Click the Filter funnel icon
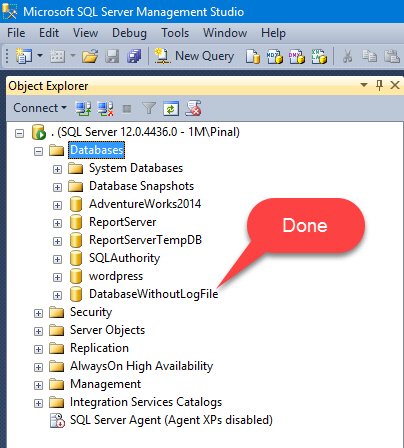Screen dimensions: 404x448 [x=149, y=108]
